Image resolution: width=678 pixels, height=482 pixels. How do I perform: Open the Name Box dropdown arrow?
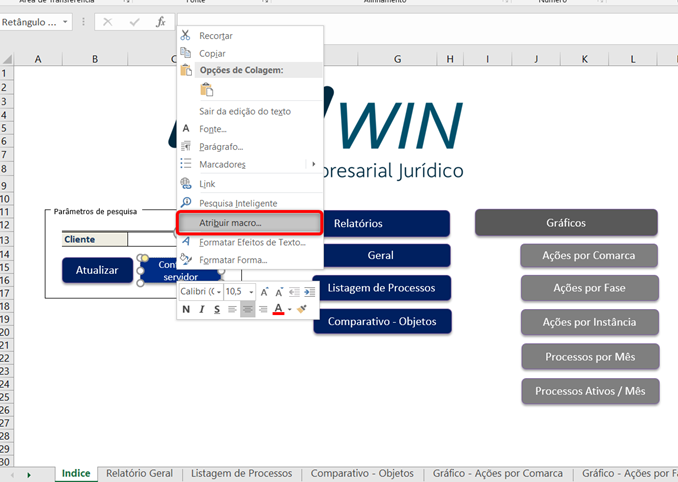coord(65,22)
